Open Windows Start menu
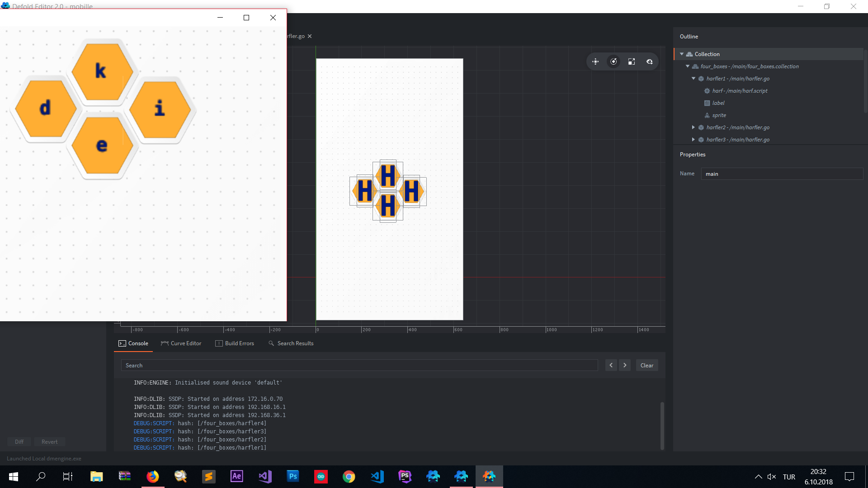This screenshot has height=488, width=868. tap(14, 477)
